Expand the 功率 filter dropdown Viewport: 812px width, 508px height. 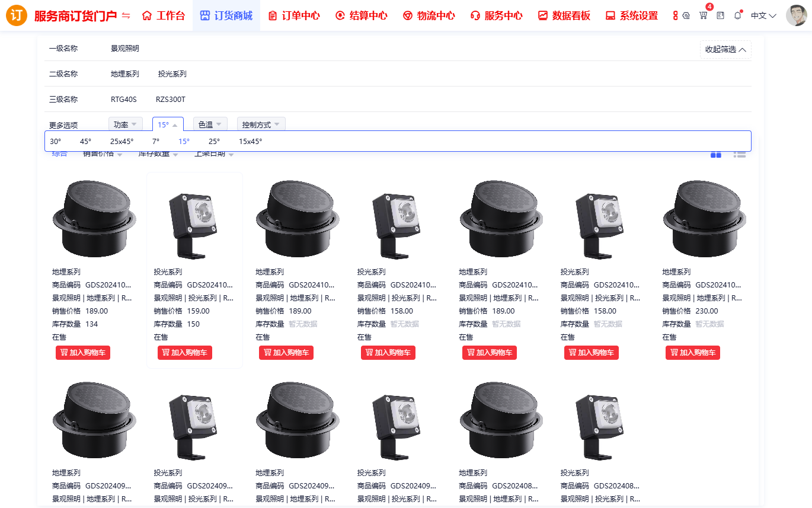126,124
